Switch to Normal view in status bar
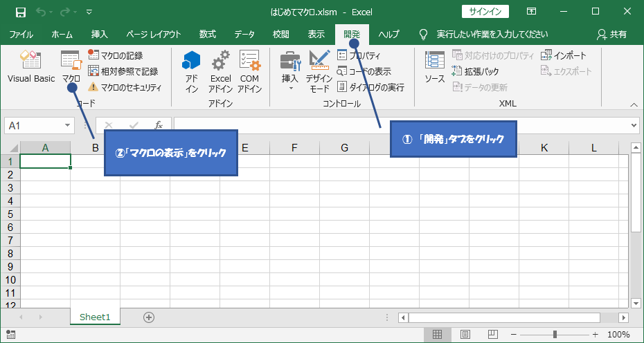Screen dimensions: 644x343 coord(437,335)
